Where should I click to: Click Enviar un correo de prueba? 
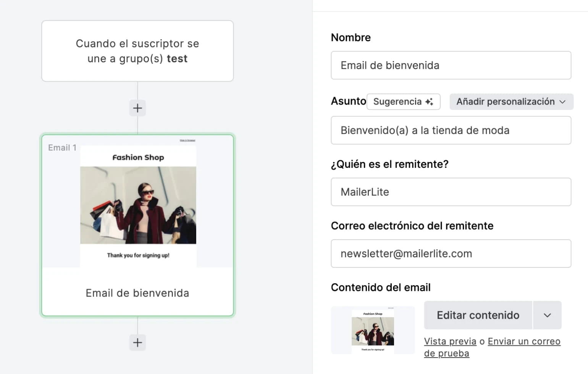click(523, 341)
